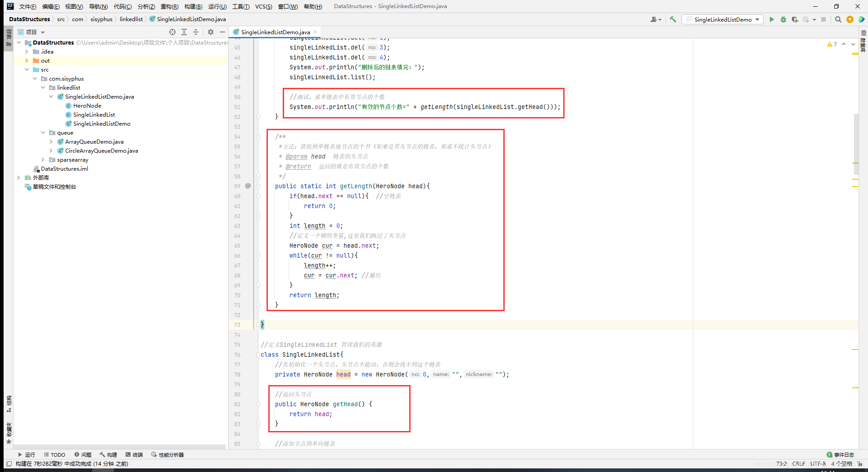
Task: Stop the running process via stop square
Action: (x=823, y=19)
